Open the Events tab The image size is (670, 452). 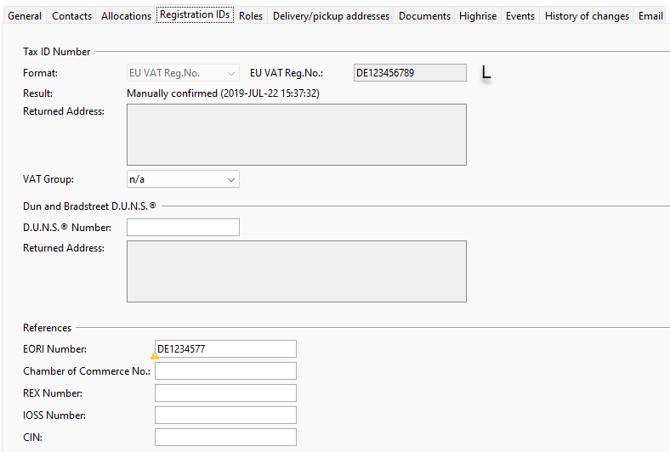point(520,16)
